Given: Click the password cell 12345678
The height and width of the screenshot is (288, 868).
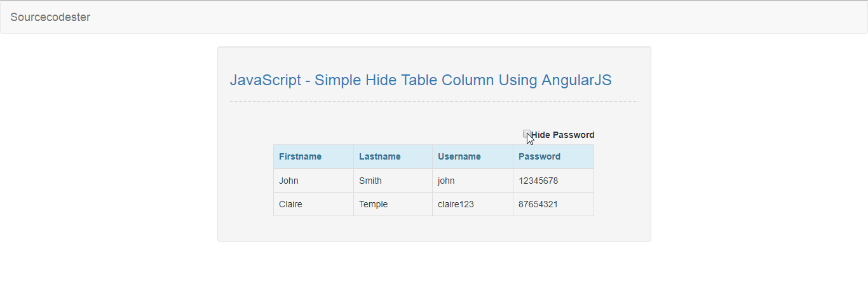Looking at the screenshot, I should [553, 181].
